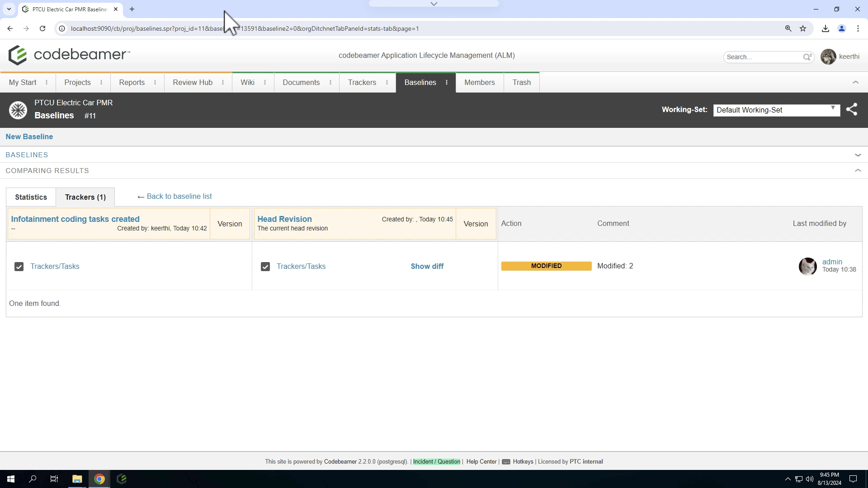Open File Explorer from taskbar
868x488 pixels.
pyautogui.click(x=77, y=479)
